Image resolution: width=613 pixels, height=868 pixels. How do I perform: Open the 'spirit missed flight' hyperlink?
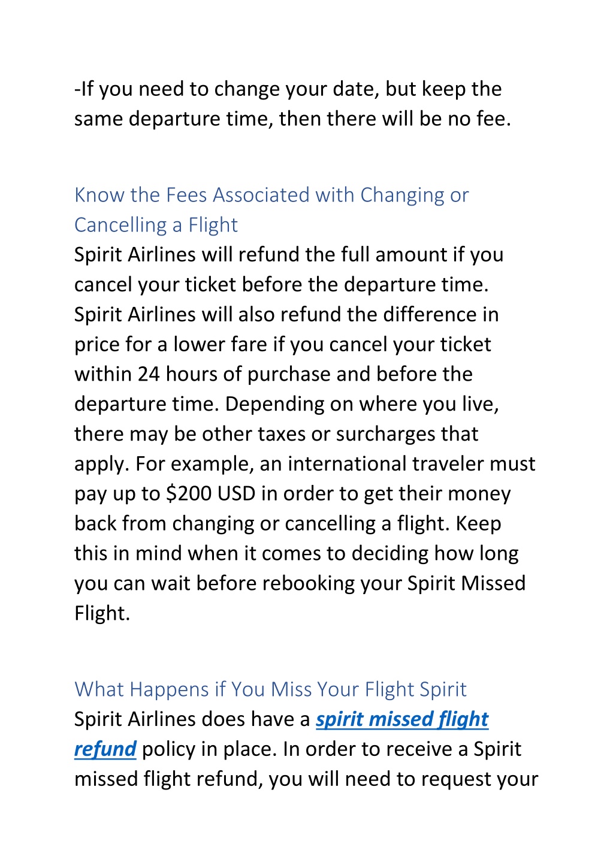[x=402, y=719]
